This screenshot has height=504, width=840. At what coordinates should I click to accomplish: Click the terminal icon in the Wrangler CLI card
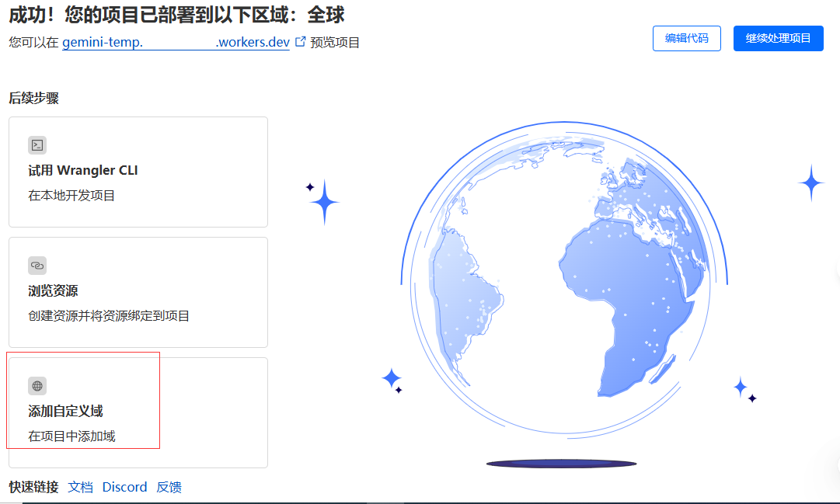pyautogui.click(x=37, y=144)
